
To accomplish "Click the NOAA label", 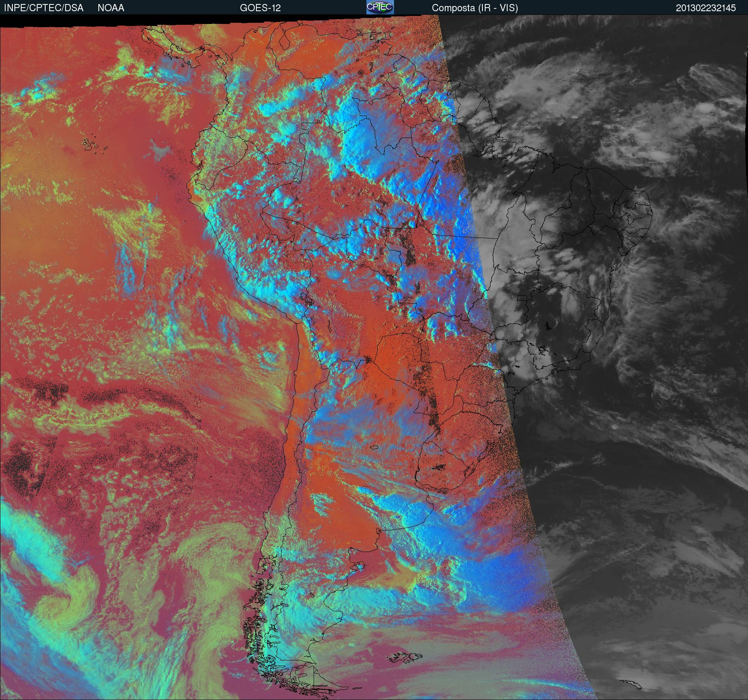I will (111, 8).
